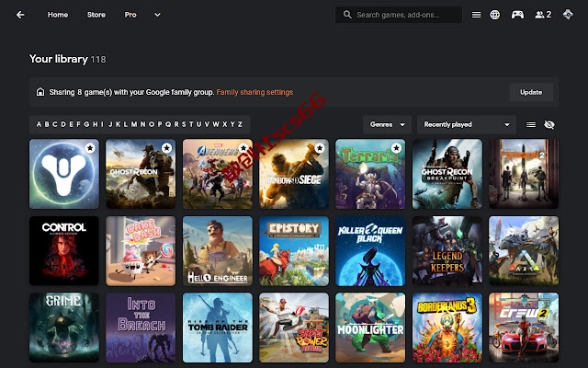The image size is (588, 368).
Task: Go back using the back arrow
Action: pyautogui.click(x=20, y=15)
